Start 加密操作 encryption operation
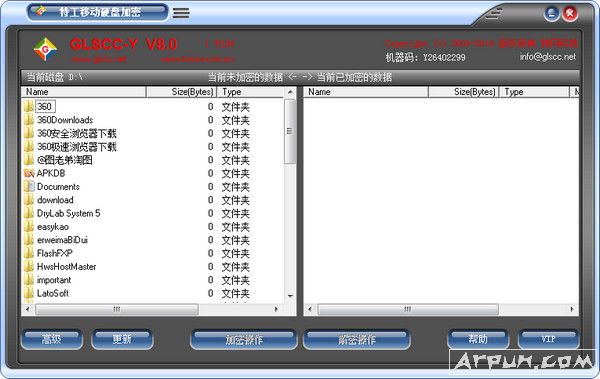 click(243, 340)
